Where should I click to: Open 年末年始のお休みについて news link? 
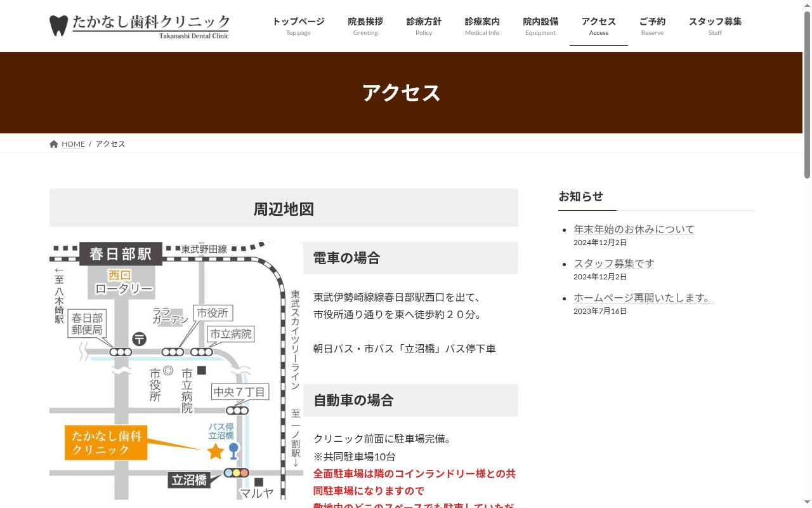(634, 229)
